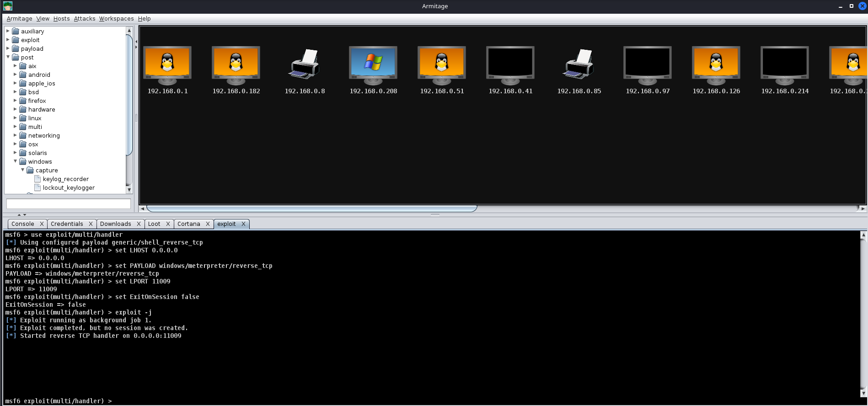The height and width of the screenshot is (406, 868).
Task: Expand the multi post folder
Action: pos(15,127)
